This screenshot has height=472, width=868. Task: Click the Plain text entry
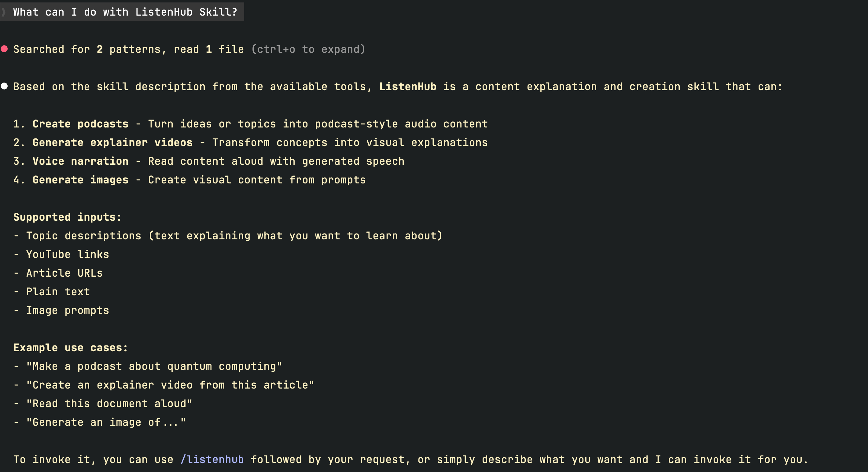tap(58, 291)
